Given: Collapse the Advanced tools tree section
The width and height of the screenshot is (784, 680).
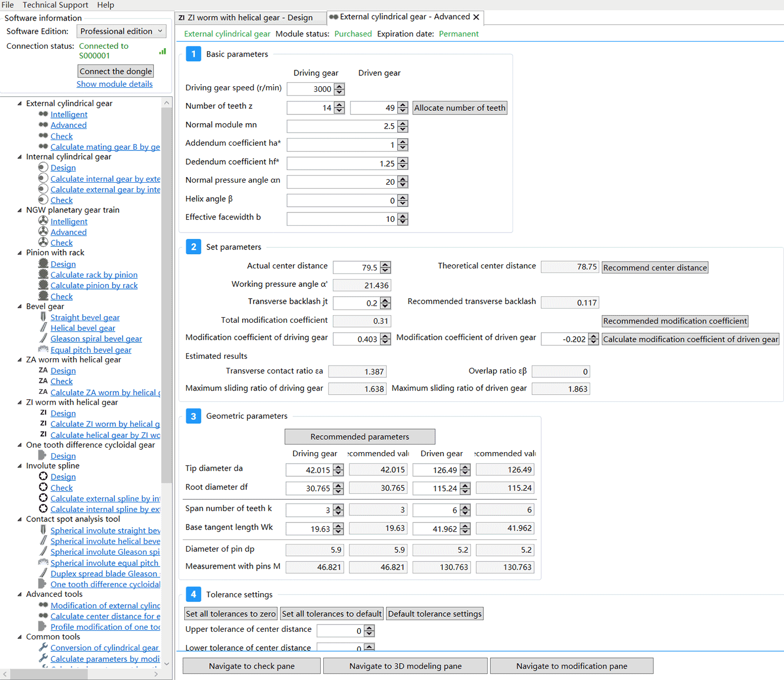Looking at the screenshot, I should (x=20, y=594).
